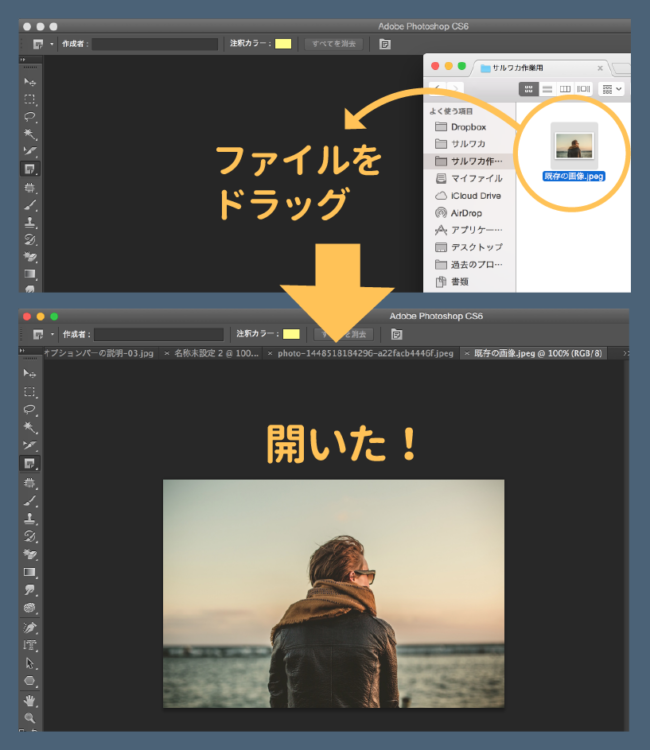Switch to オプションバーの説明-03.jpg tab
The image size is (650, 750).
point(99,353)
